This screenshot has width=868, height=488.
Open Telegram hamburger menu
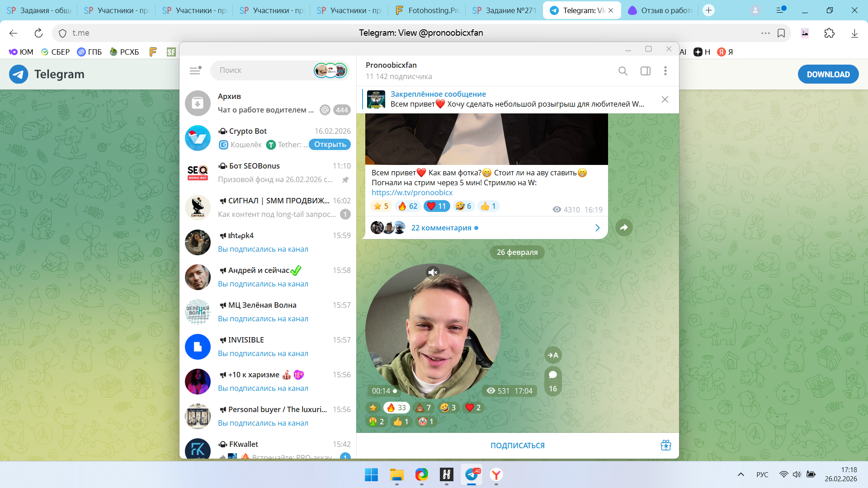pyautogui.click(x=195, y=70)
